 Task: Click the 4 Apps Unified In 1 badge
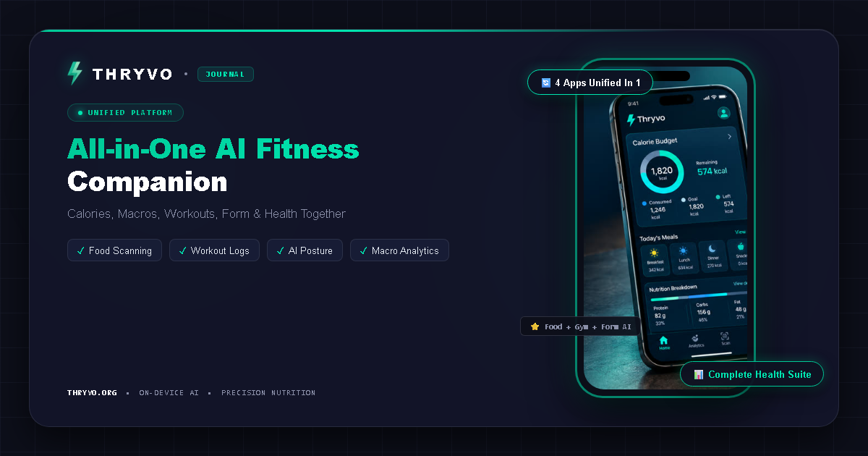tap(590, 83)
